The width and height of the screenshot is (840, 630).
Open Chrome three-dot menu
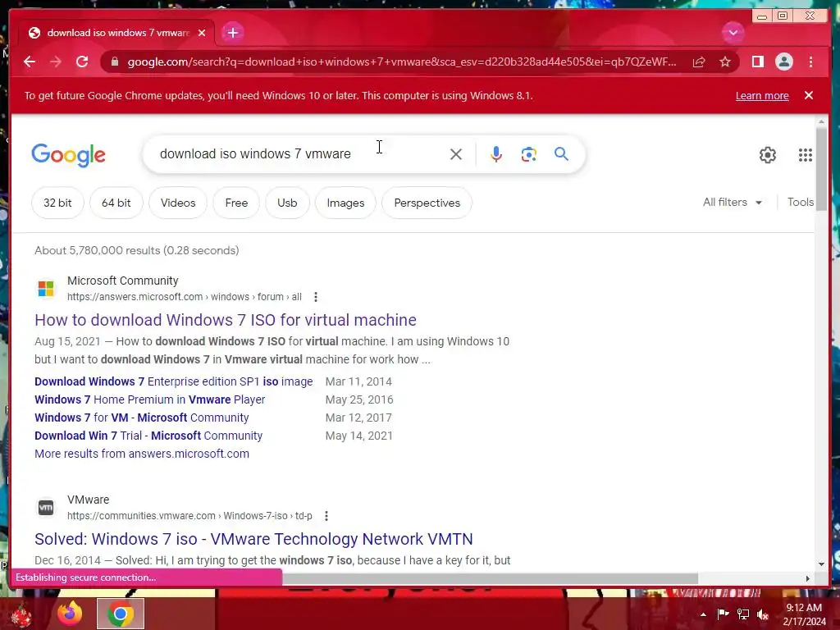[x=810, y=62]
